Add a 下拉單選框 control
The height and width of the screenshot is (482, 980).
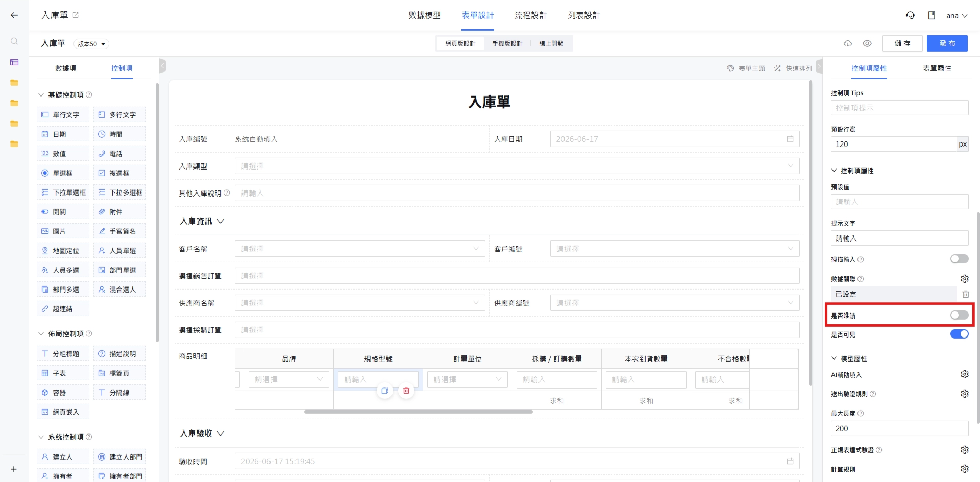(63, 192)
